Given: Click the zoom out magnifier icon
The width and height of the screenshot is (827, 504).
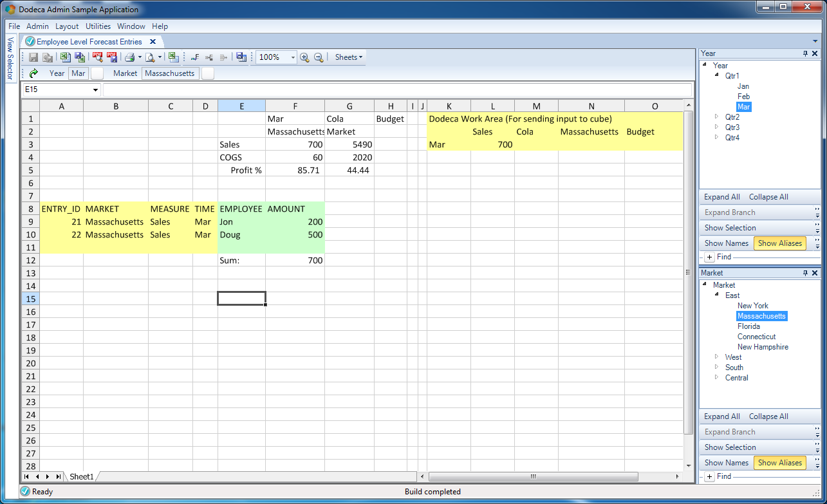Looking at the screenshot, I should coord(318,57).
